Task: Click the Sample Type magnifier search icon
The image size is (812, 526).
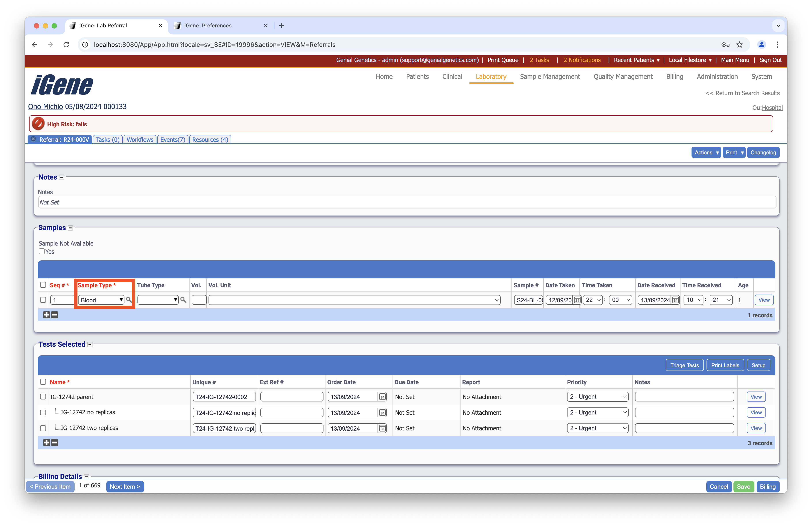Action: point(129,300)
